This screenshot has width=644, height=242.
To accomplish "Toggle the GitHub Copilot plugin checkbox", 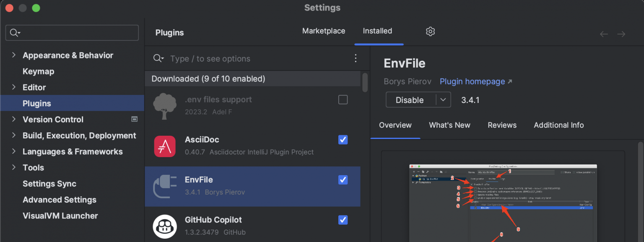I will tap(343, 220).
